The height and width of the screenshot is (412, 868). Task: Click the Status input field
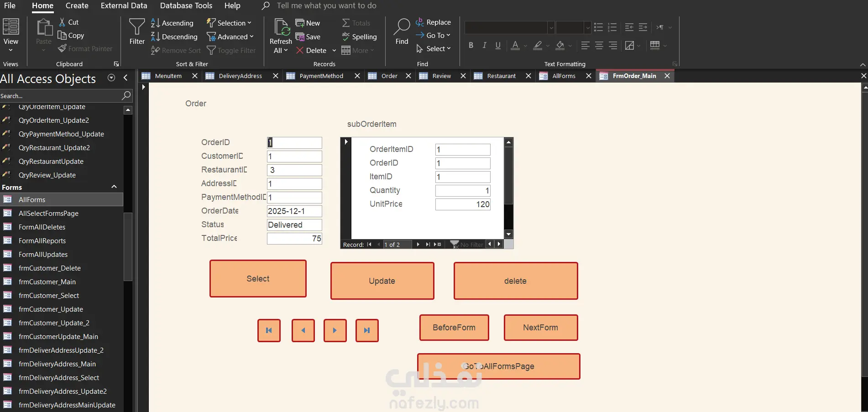[294, 225]
